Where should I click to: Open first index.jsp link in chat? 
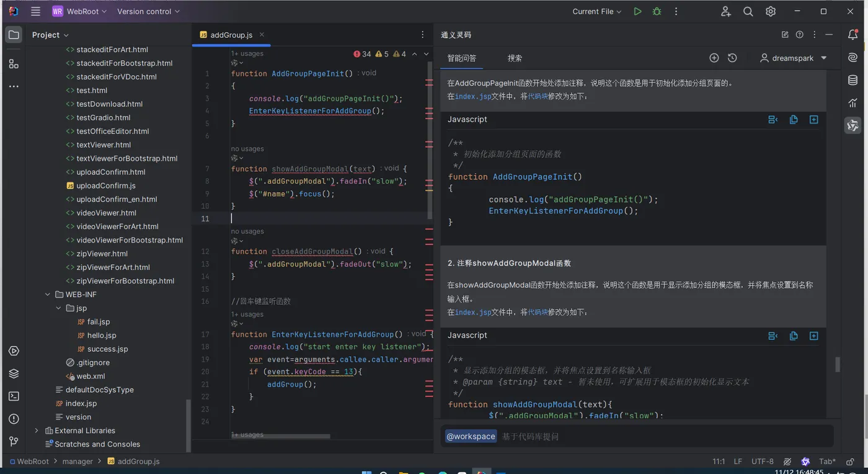pyautogui.click(x=473, y=97)
